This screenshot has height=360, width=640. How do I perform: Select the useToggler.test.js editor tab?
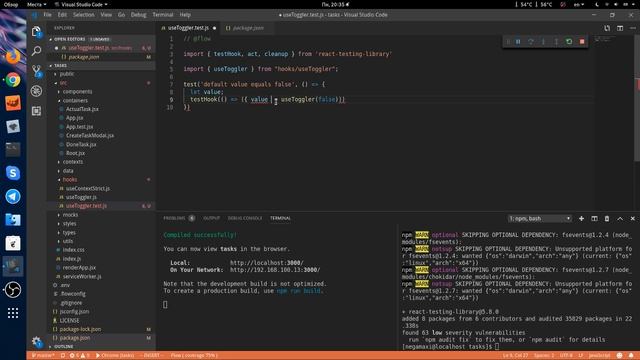(x=189, y=28)
